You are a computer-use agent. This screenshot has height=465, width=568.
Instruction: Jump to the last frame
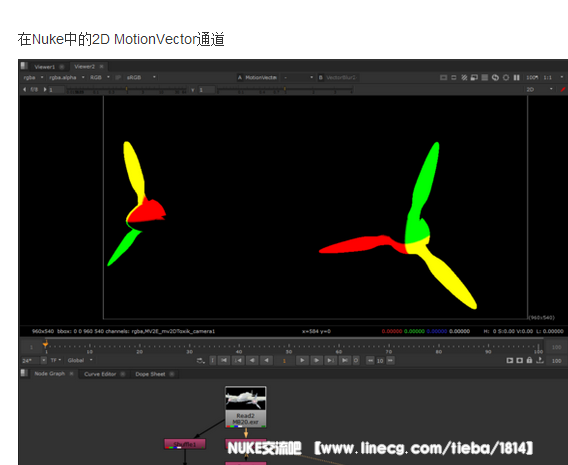coord(345,361)
